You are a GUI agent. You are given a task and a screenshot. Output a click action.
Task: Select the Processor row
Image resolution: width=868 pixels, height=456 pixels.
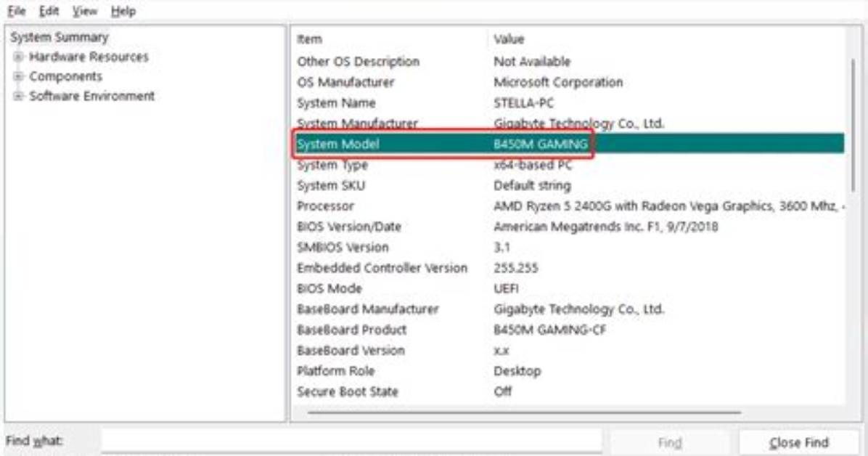(x=570, y=206)
